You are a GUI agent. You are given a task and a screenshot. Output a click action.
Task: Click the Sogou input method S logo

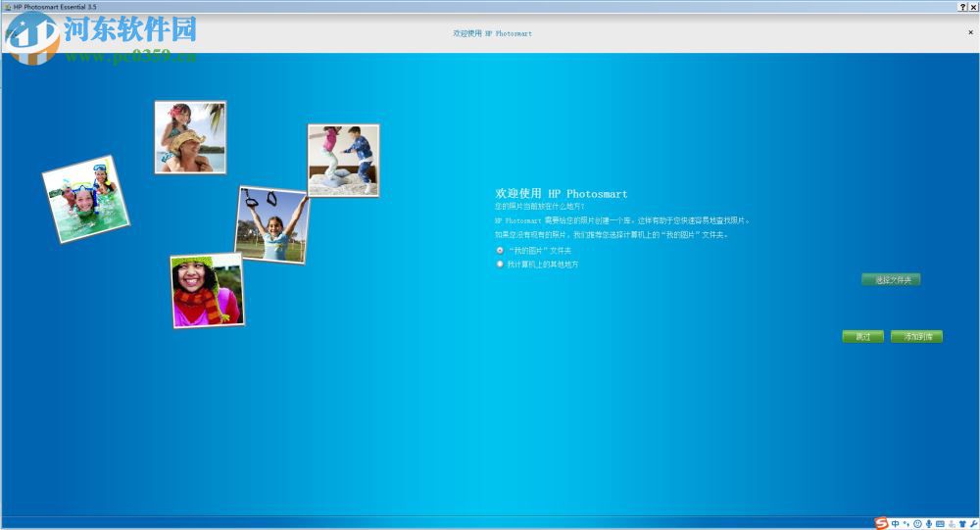[x=881, y=524]
